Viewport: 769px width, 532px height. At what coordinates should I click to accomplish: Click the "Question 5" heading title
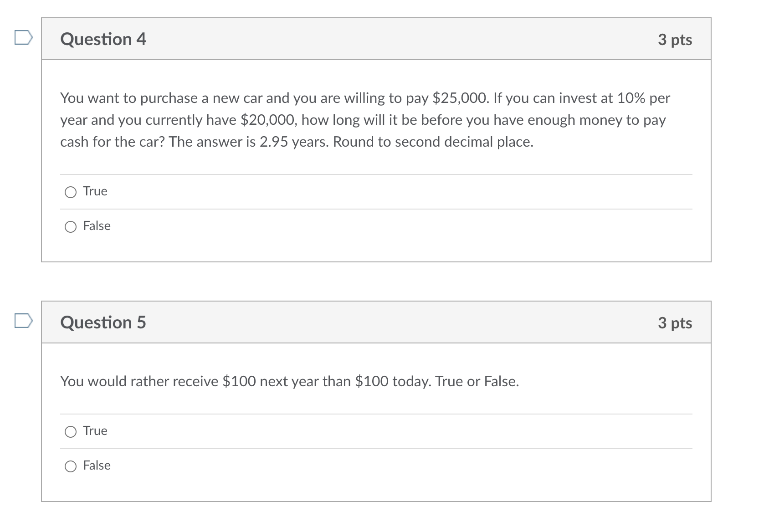pos(103,322)
